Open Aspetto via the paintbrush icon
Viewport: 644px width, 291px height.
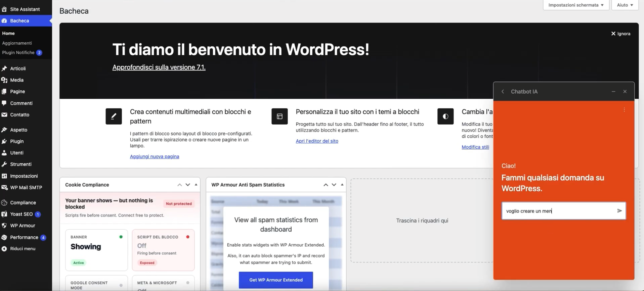pyautogui.click(x=4, y=130)
